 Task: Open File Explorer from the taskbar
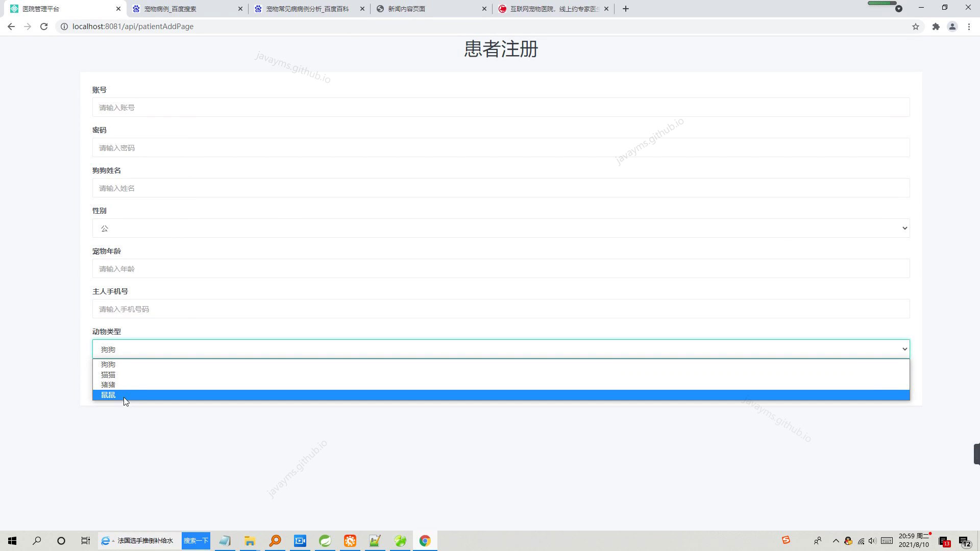click(250, 540)
